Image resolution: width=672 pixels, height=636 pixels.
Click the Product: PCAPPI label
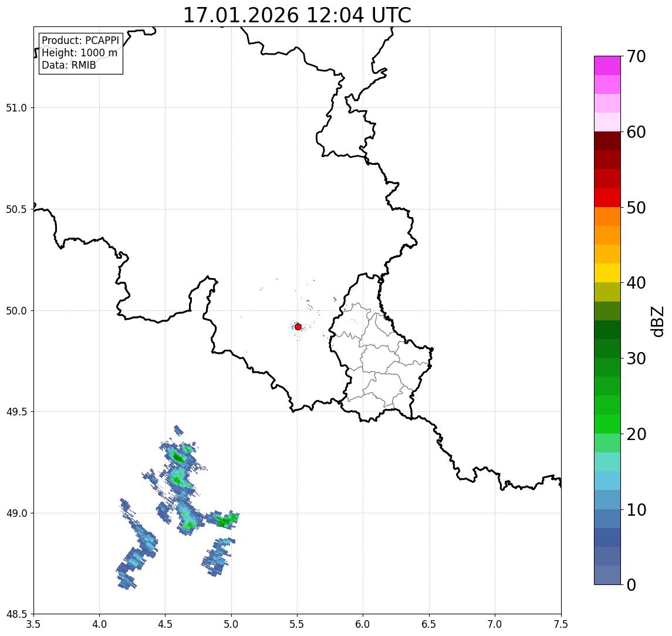tap(80, 40)
